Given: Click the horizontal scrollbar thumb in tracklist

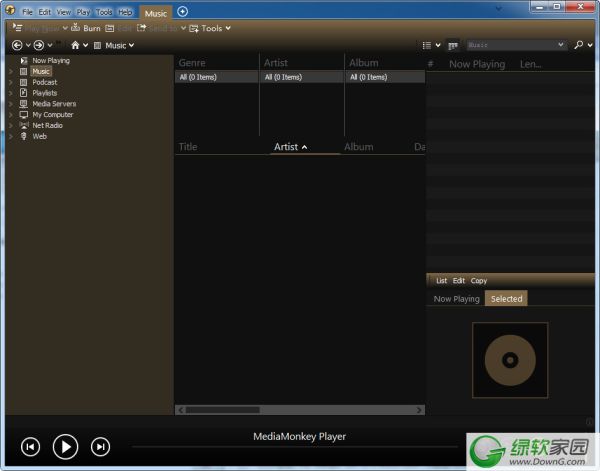Looking at the screenshot, I should click(x=222, y=410).
